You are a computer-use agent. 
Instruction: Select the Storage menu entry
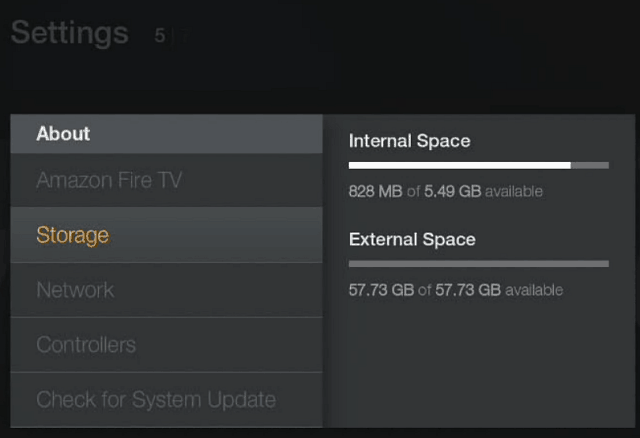point(167,235)
